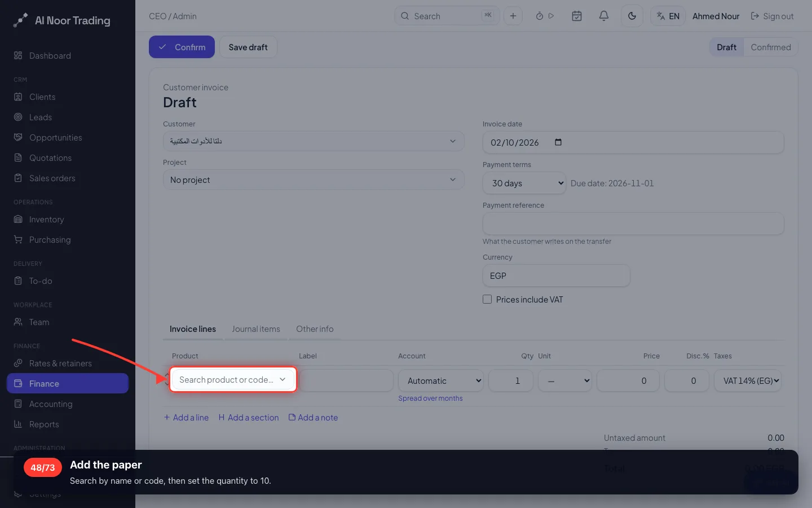
Task: Click the Accounting calculator icon
Action: tap(18, 404)
